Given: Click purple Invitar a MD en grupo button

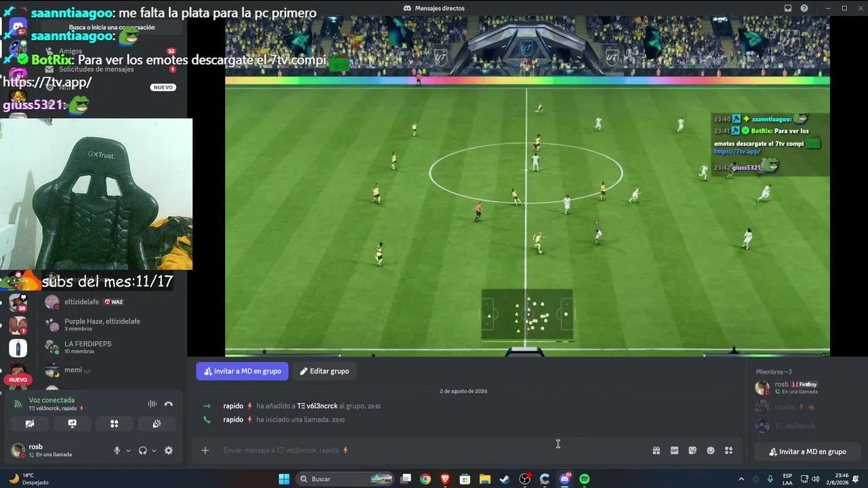Looking at the screenshot, I should 242,371.
